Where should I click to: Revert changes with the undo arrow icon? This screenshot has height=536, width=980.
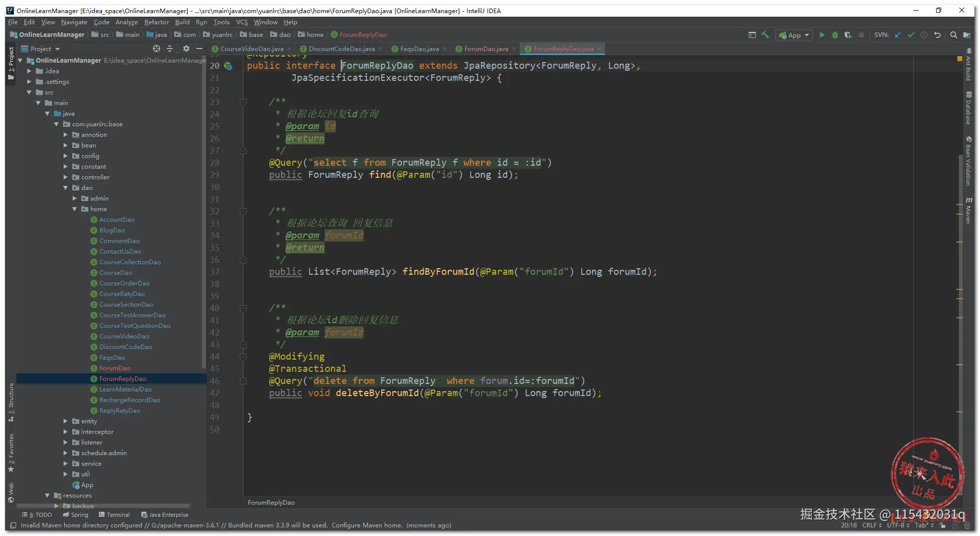938,35
